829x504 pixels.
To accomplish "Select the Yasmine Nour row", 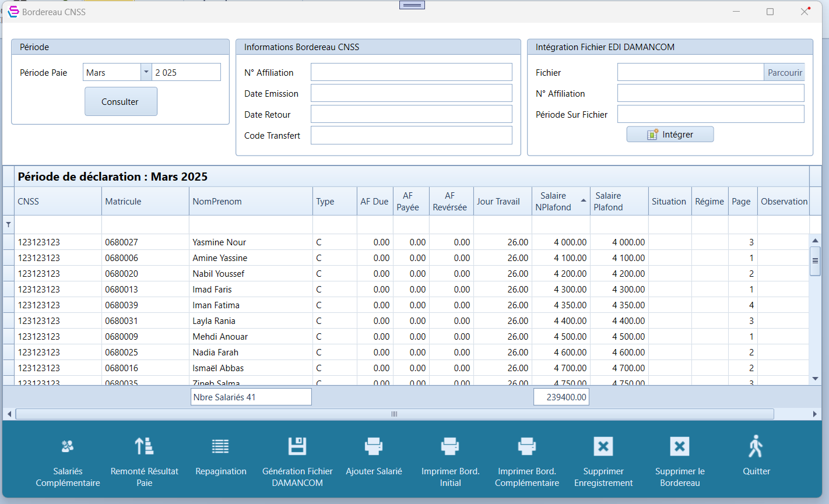I will 219,242.
